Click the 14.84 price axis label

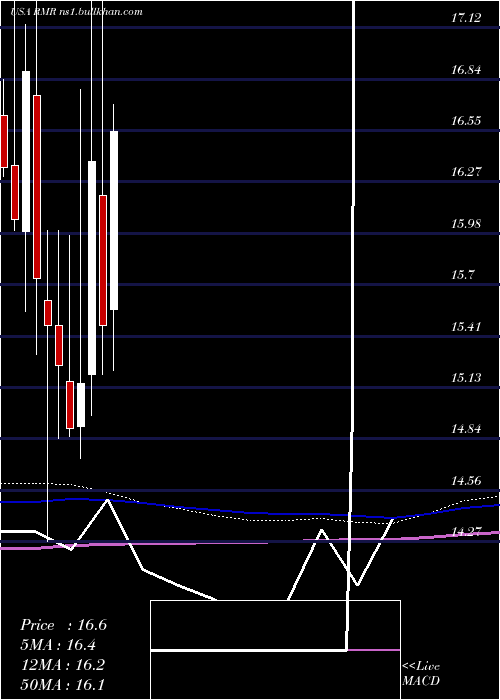pos(466,429)
